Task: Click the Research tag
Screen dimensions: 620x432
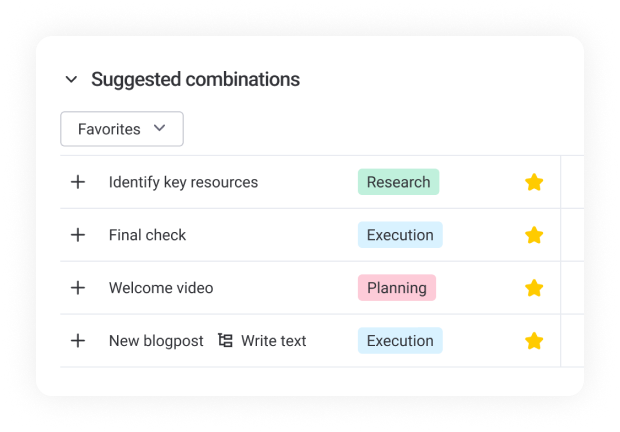Action: point(398,182)
